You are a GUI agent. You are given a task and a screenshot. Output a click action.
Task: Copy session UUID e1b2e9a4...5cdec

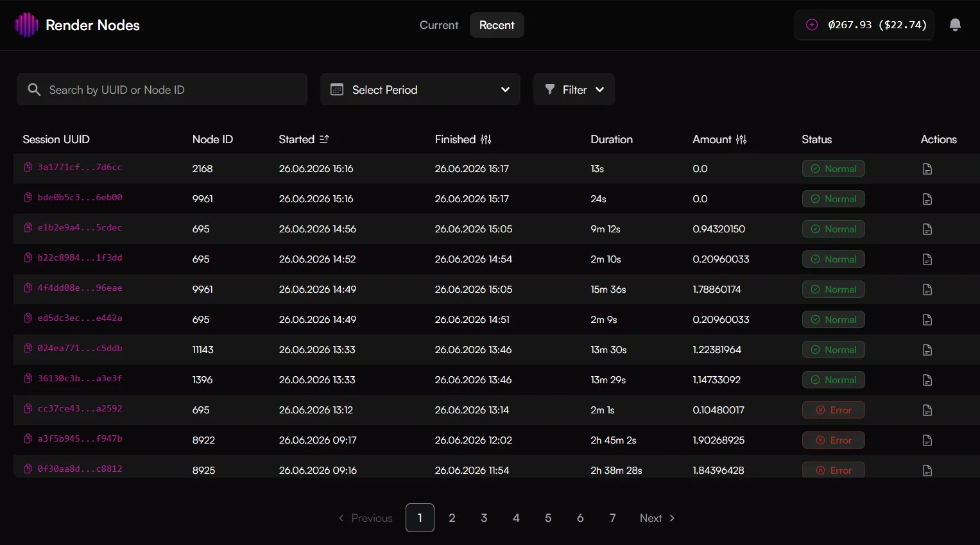pos(28,228)
